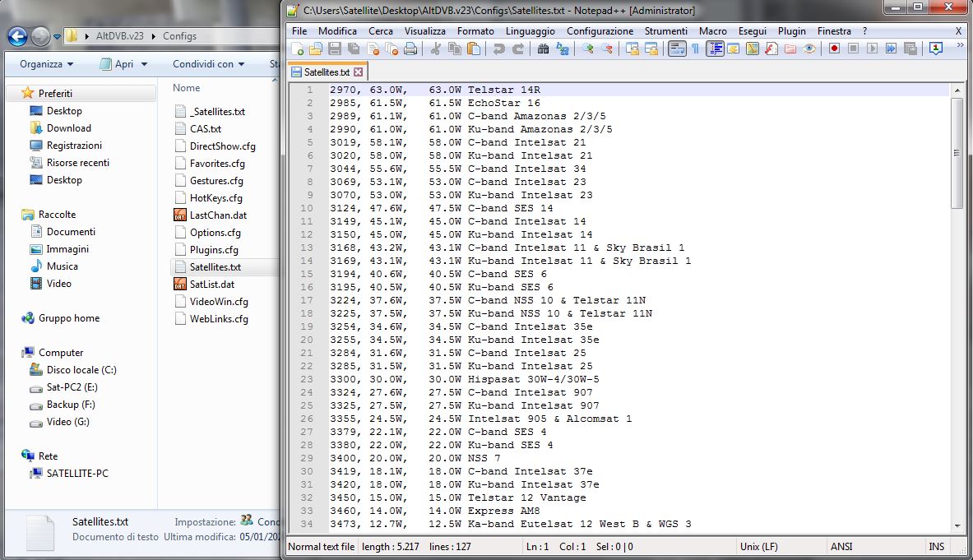Click the Open file toolbar icon
Viewport: 973px width, 560px height.
point(316,49)
